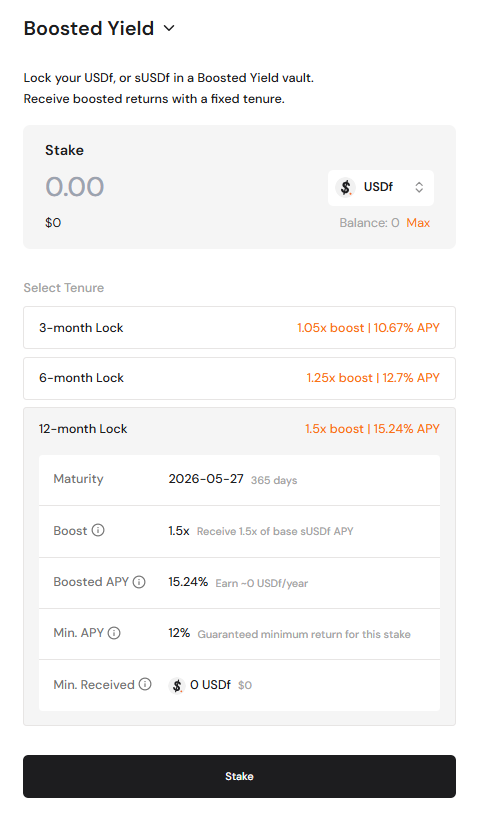Open the Boosted Yield heading chevron
Screen dimensions: 480x817
pyautogui.click(x=169, y=28)
